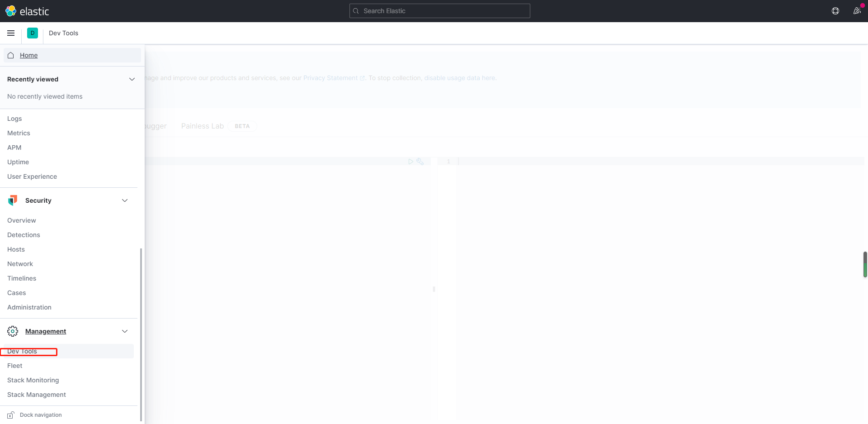Collapse the Recently viewed section

(x=132, y=79)
